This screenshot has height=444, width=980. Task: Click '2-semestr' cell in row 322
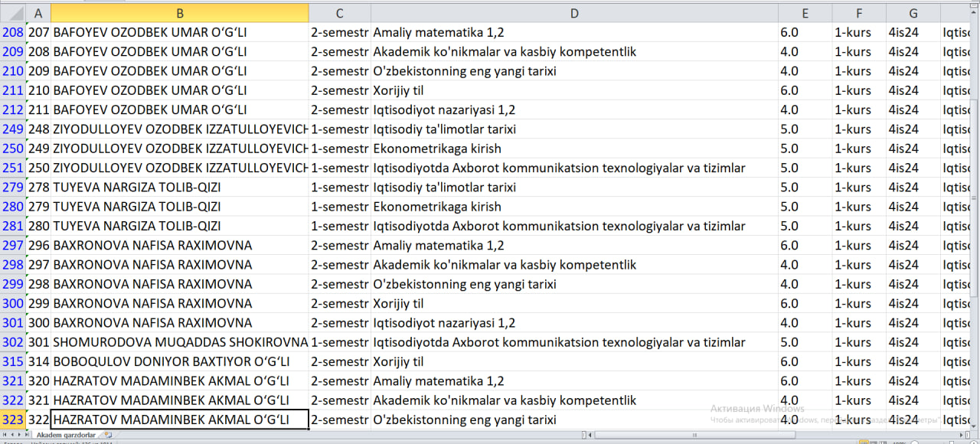pyautogui.click(x=340, y=400)
